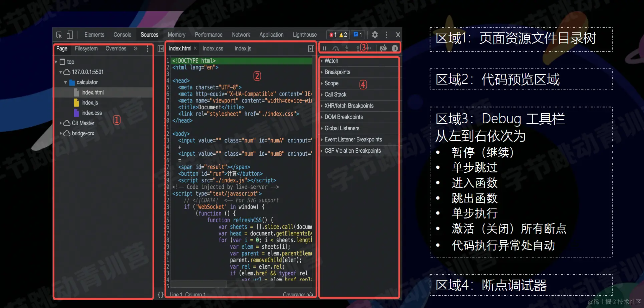
Task: Activate the inspect element picker icon
Action: pos(59,35)
